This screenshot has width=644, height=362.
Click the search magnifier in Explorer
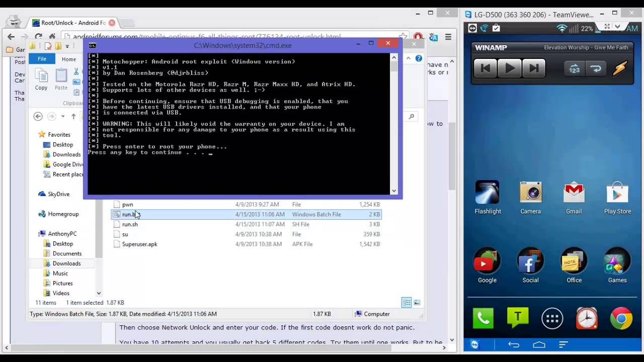click(412, 117)
